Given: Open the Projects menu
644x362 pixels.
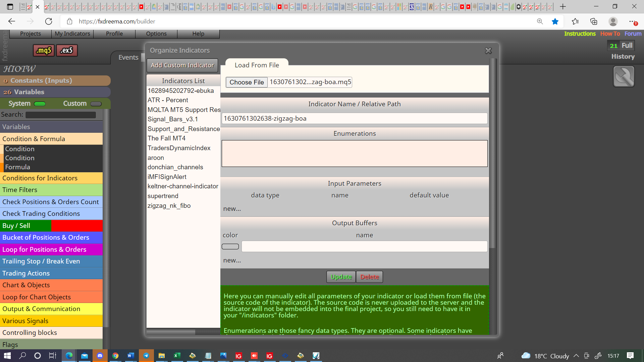Looking at the screenshot, I should pyautogui.click(x=31, y=34).
